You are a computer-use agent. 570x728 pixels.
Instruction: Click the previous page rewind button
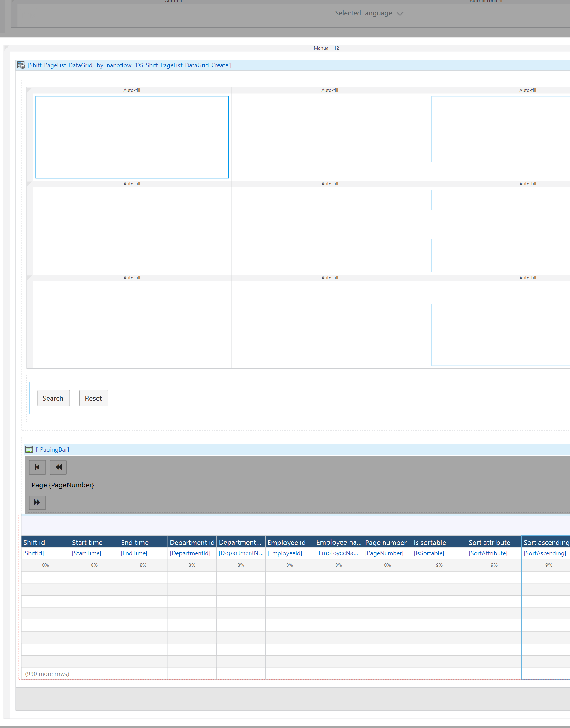coord(59,467)
